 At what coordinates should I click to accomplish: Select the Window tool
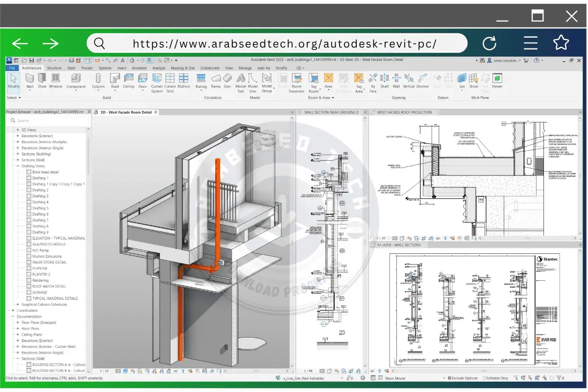click(x=55, y=81)
